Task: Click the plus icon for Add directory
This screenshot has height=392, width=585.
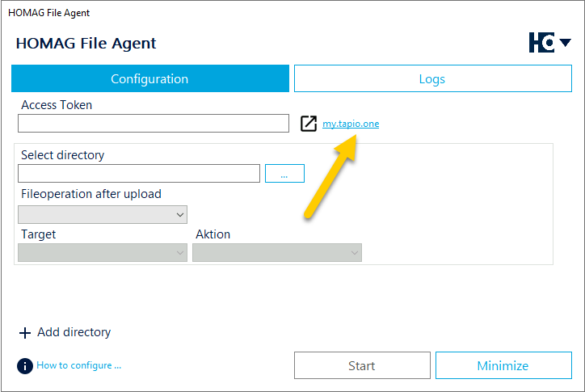Action: point(25,333)
